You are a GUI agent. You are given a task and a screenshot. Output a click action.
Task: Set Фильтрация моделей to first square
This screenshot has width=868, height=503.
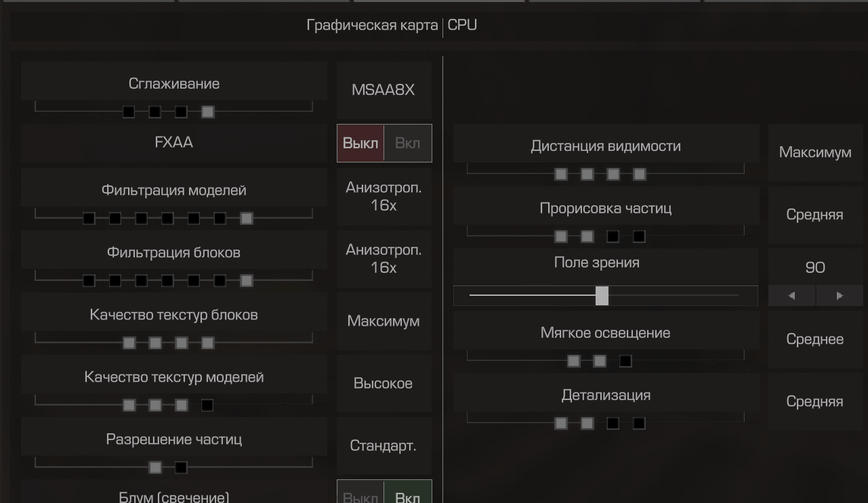(x=89, y=218)
